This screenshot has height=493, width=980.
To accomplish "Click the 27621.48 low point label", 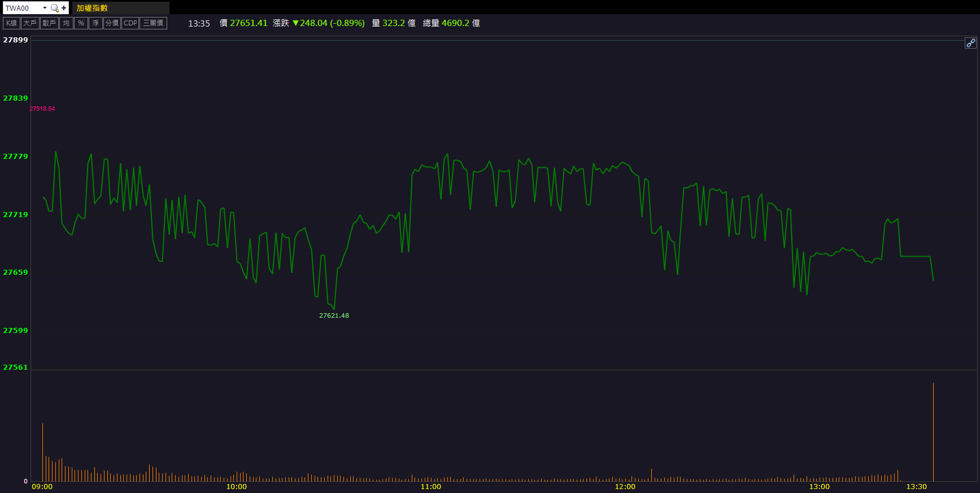I will [x=334, y=315].
